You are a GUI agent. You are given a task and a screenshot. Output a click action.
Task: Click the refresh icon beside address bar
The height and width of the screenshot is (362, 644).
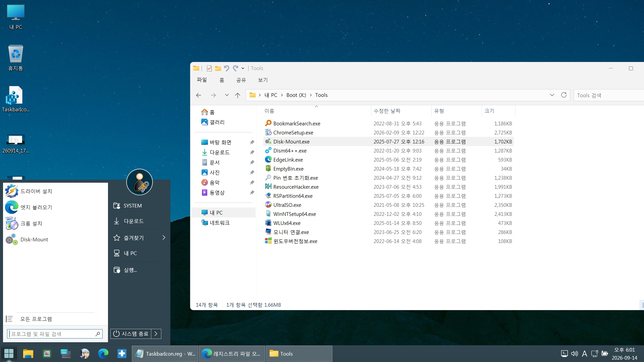coord(564,95)
